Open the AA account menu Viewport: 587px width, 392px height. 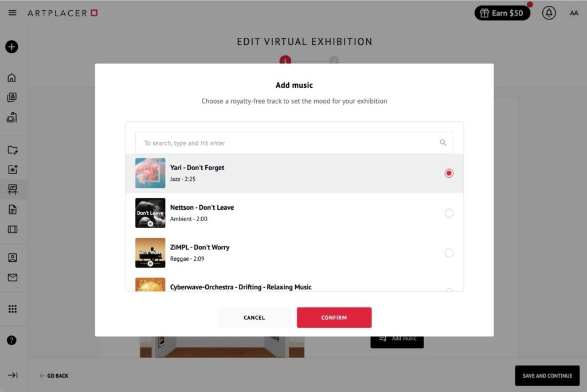(x=574, y=13)
